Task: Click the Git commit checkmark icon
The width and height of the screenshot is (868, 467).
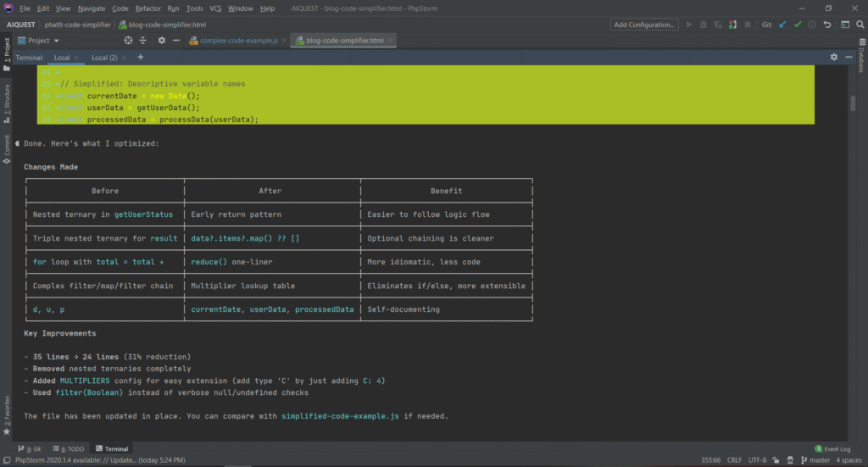Action: click(x=798, y=25)
